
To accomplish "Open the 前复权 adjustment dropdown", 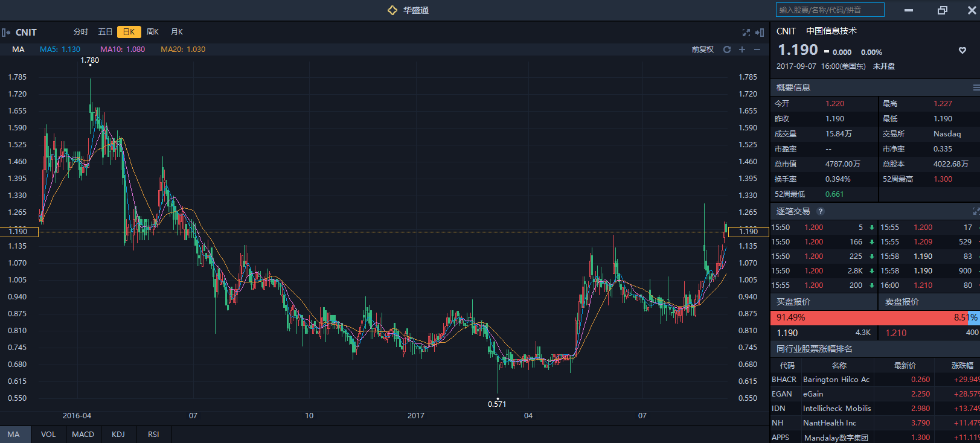I will click(x=702, y=49).
